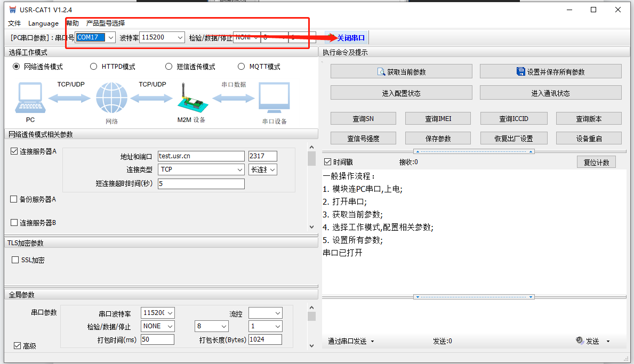Viewport: 634px width, 364px height.
Task: Select 短信透传模式 radio button
Action: tap(168, 67)
